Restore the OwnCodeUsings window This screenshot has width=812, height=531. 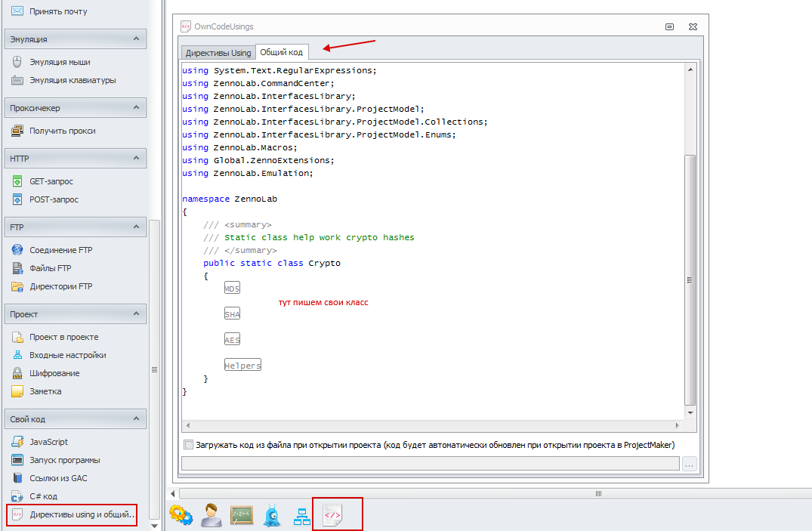pyautogui.click(x=669, y=26)
